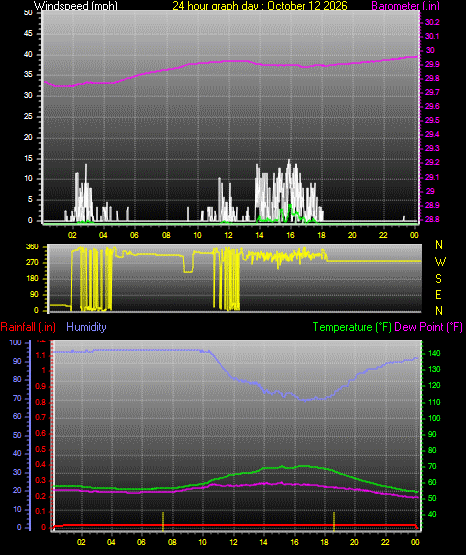Click the "29.5" barometer axis value
Viewport: 466px width, 555px height.
pyautogui.click(x=432, y=120)
